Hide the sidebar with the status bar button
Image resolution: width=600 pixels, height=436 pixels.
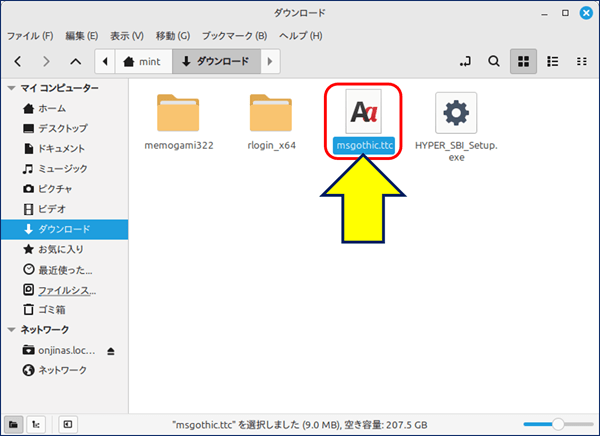pyautogui.click(x=68, y=424)
